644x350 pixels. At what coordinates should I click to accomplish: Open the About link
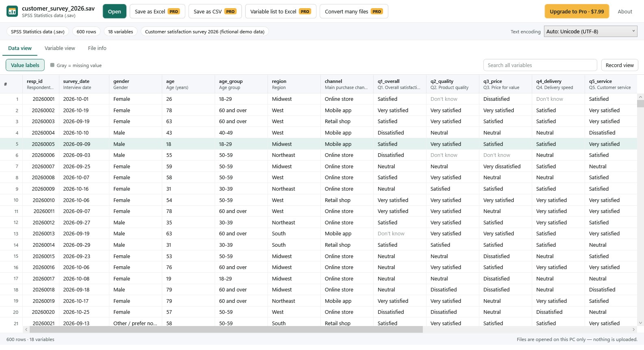click(625, 11)
